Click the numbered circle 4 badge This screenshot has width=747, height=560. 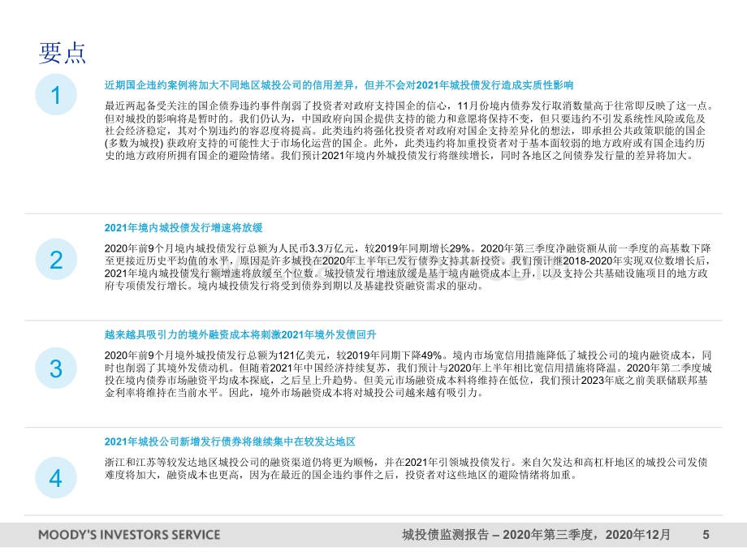(56, 477)
